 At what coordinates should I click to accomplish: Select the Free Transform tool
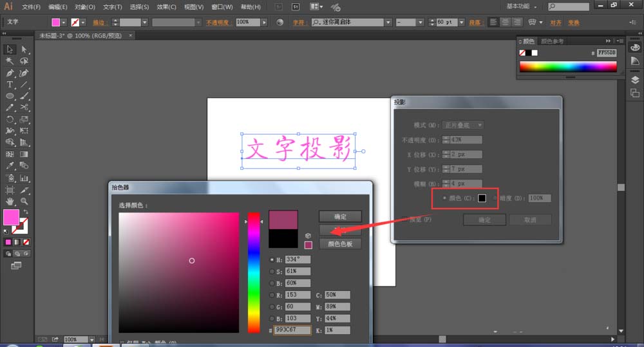point(24,131)
